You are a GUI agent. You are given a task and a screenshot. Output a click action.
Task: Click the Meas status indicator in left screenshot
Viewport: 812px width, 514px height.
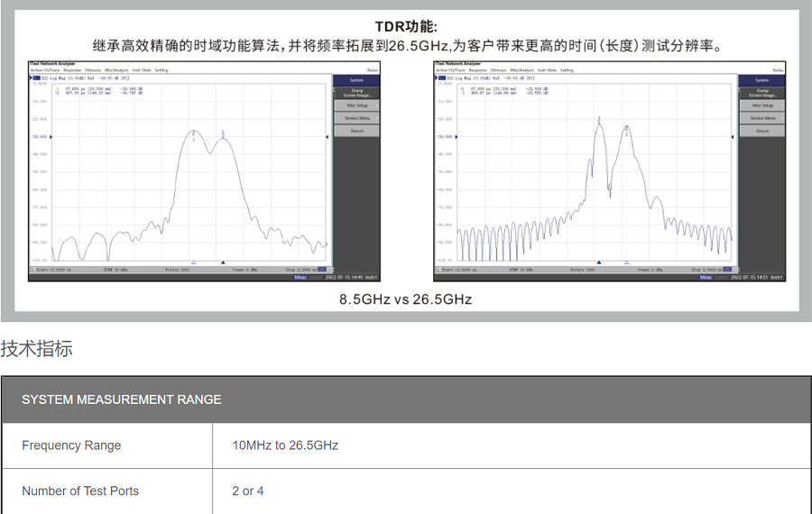coord(300,278)
